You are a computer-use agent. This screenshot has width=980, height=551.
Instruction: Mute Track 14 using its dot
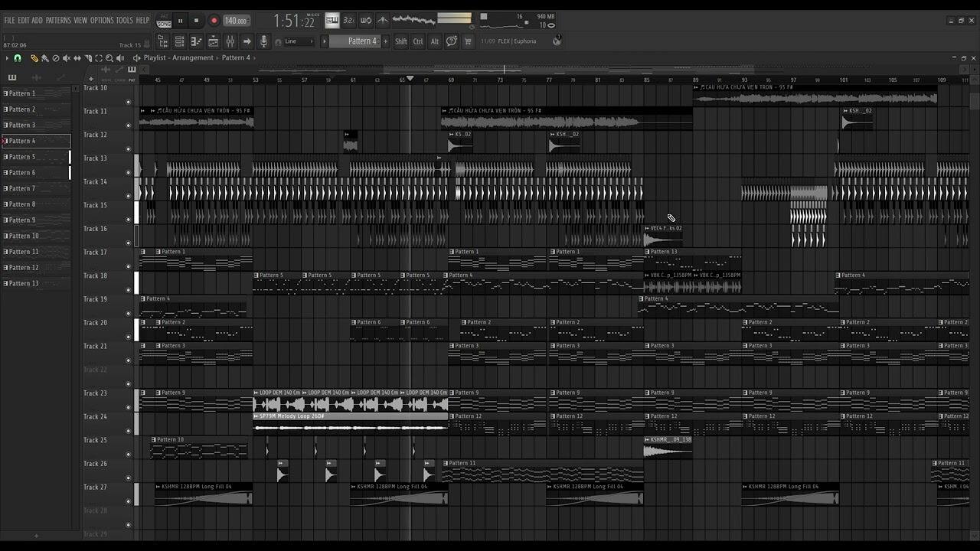(128, 196)
